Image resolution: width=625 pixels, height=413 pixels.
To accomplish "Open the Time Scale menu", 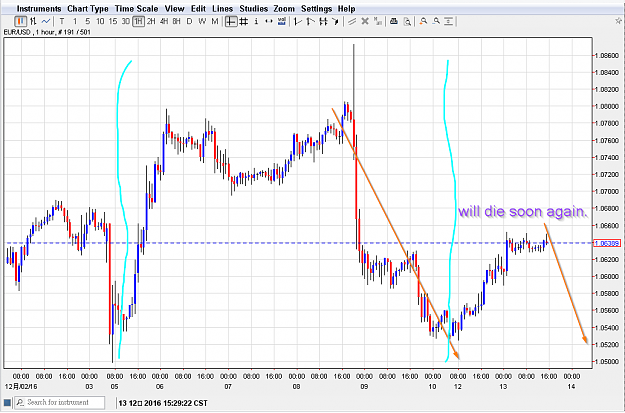I will (136, 9).
